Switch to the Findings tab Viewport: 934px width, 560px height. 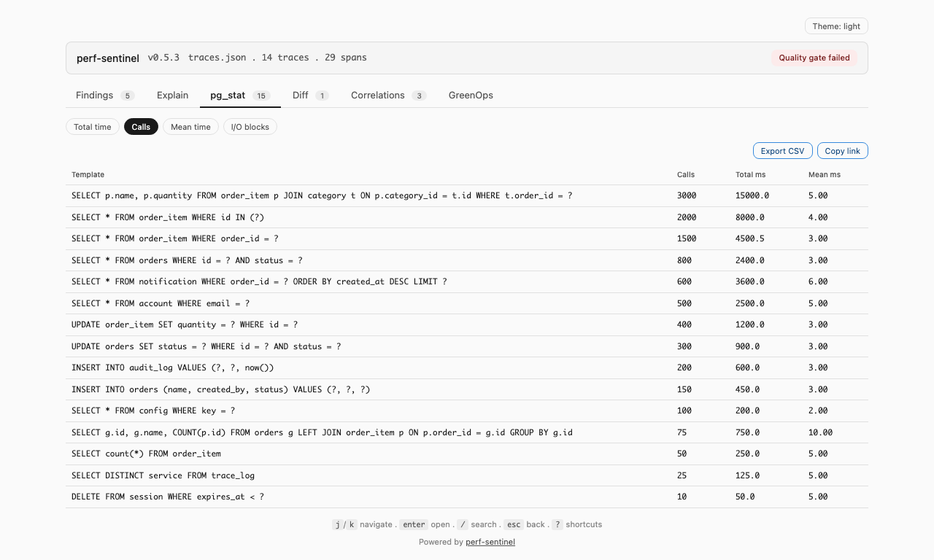93,95
